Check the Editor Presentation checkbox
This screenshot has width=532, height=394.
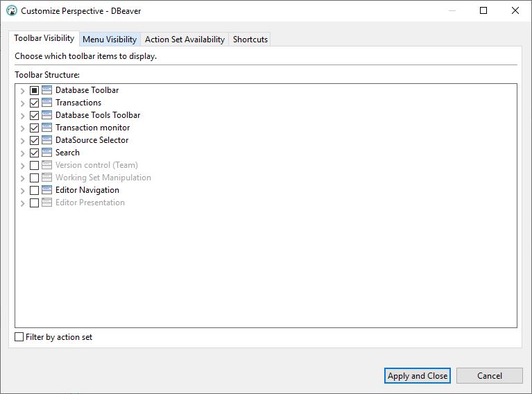pyautogui.click(x=34, y=203)
